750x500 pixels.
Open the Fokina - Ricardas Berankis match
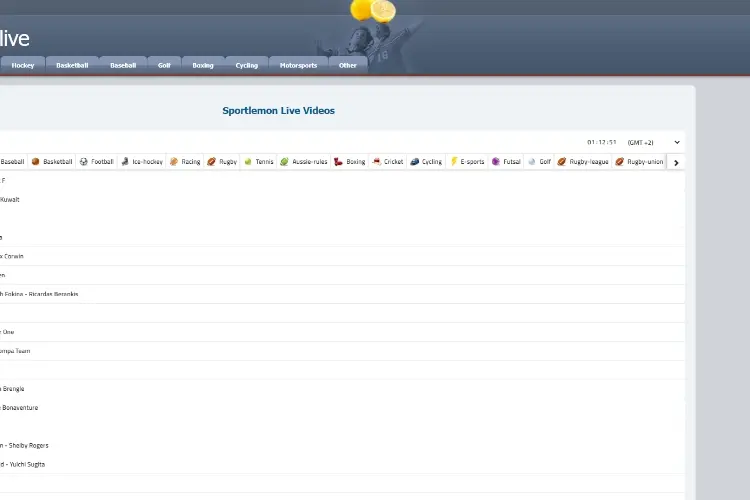(342, 294)
